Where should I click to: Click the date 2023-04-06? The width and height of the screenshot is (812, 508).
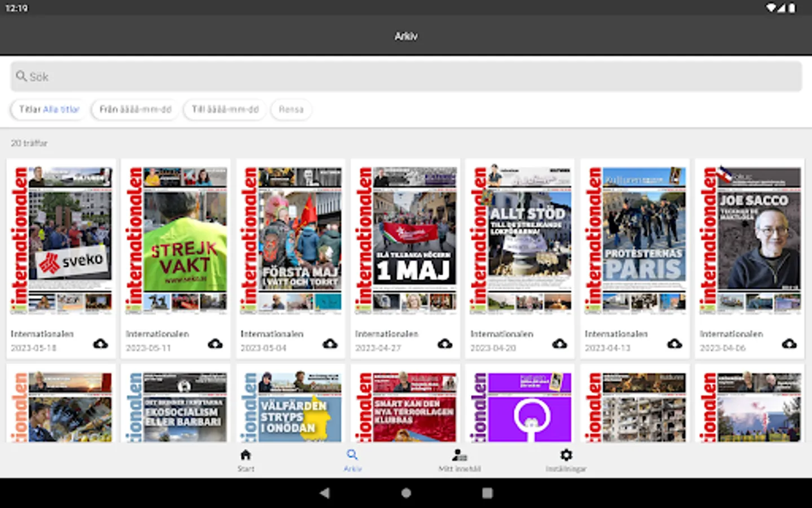tap(723, 348)
